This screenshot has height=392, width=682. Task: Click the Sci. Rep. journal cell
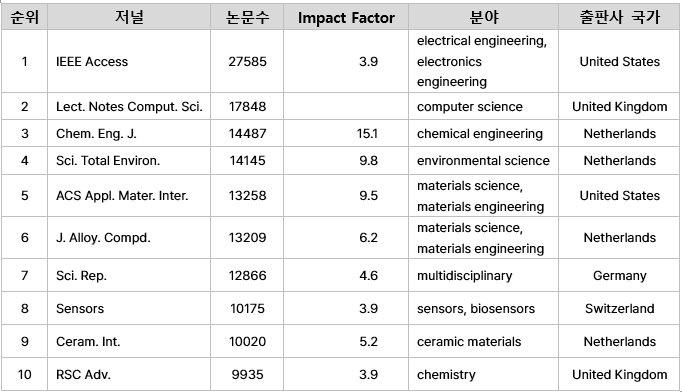[x=129, y=275]
